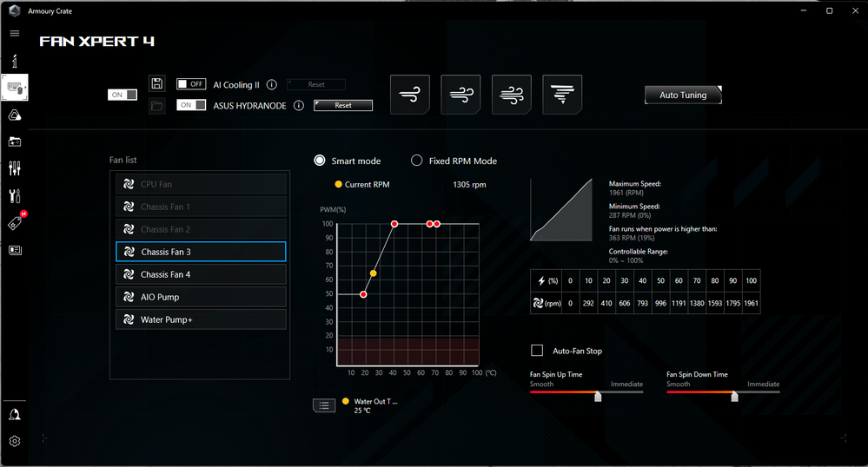This screenshot has width=868, height=467.
Task: Click the Controllable Range 0% ~ 100% value
Action: 626,260
